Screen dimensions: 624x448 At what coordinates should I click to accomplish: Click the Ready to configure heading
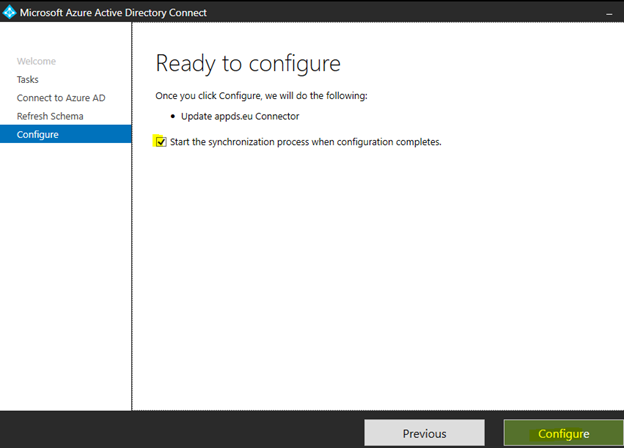tap(248, 64)
